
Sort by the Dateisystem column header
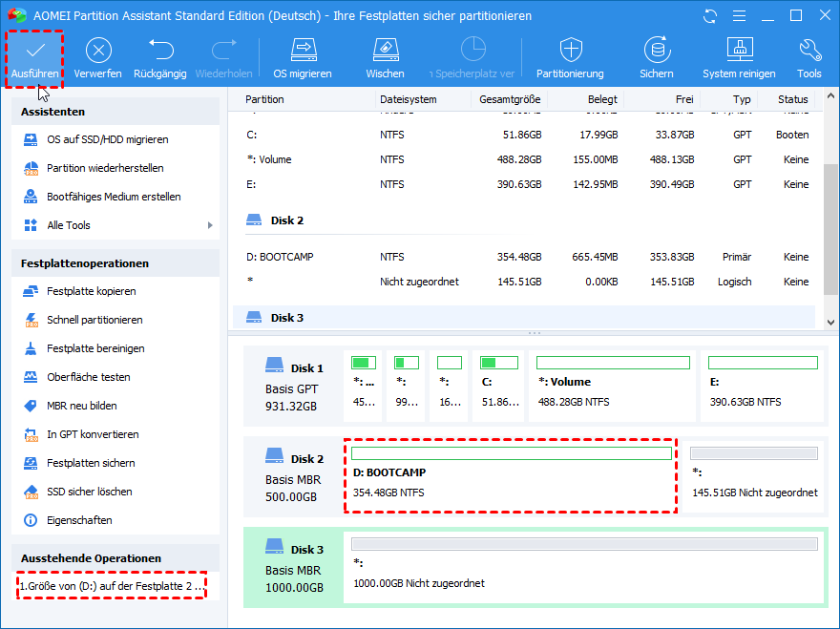click(x=408, y=99)
